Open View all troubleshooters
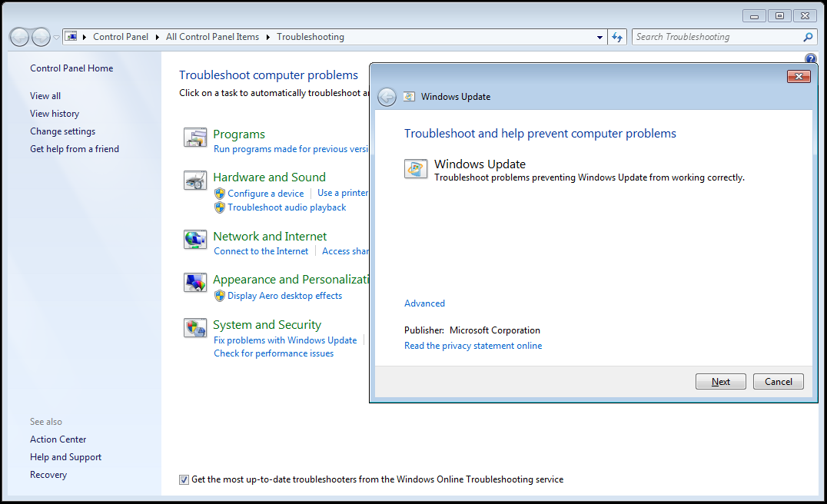Screen dimensions: 827x504 tap(45, 96)
